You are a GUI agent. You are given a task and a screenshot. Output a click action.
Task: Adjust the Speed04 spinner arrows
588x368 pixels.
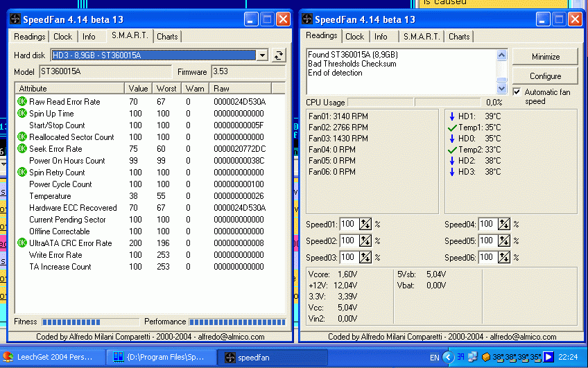(504, 224)
